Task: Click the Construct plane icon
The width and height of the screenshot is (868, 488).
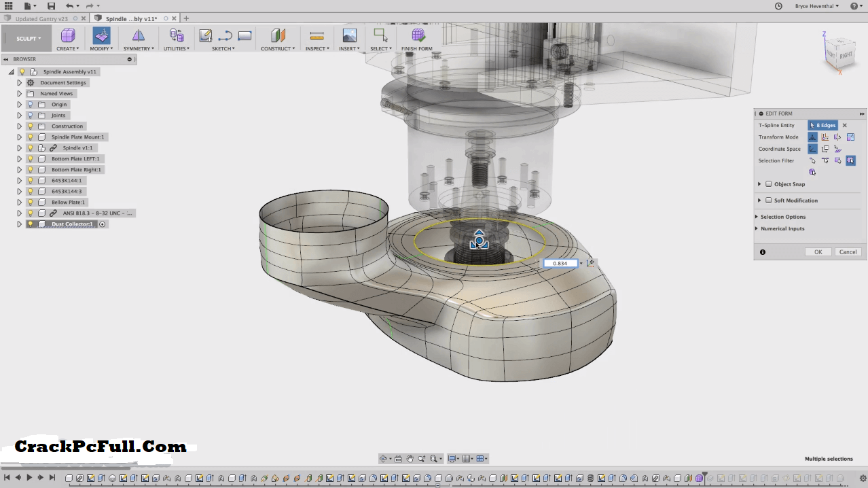Action: pyautogui.click(x=277, y=36)
